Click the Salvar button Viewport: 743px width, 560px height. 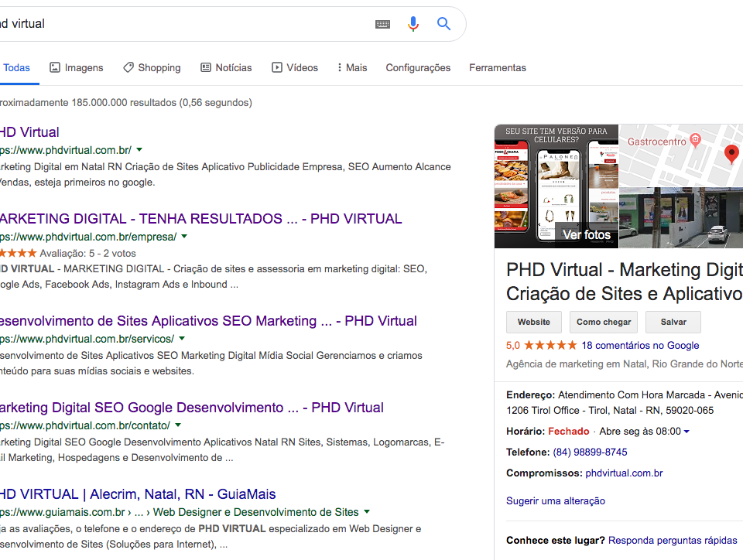point(673,322)
